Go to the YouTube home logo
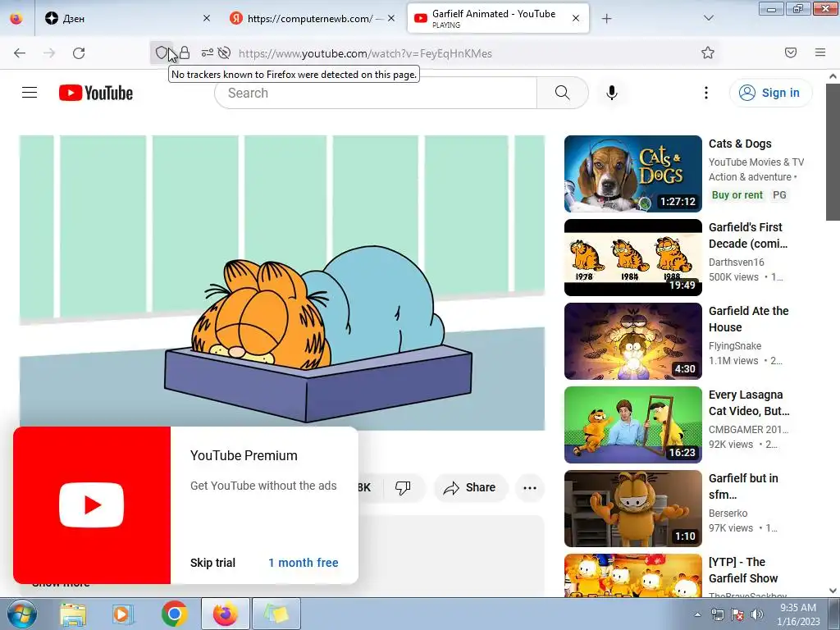The width and height of the screenshot is (840, 630). [x=96, y=93]
